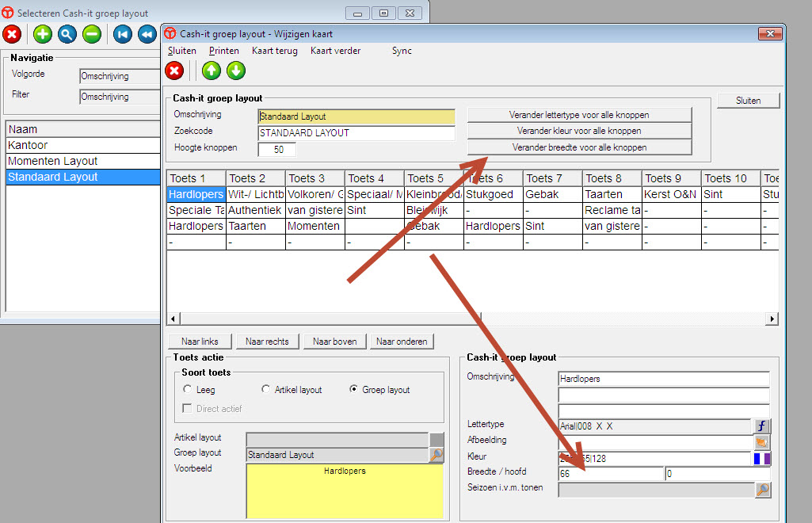812x523 pixels.
Task: Click Verander breedte voor alle knoppen
Action: pos(579,147)
